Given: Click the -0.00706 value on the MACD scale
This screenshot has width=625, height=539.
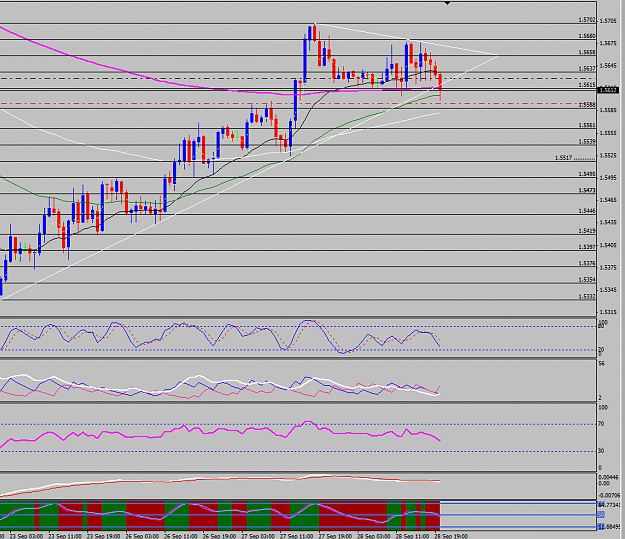Looking at the screenshot, I should [609, 496].
